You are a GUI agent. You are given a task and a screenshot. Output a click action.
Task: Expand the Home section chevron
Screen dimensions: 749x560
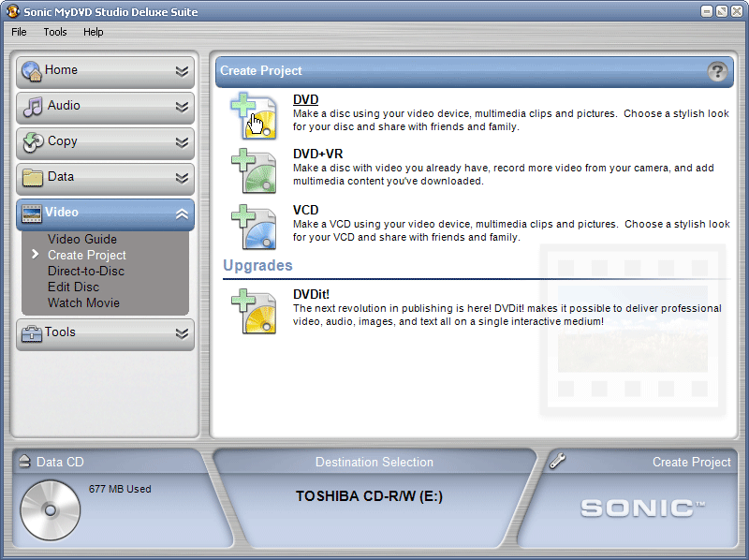[x=182, y=71]
